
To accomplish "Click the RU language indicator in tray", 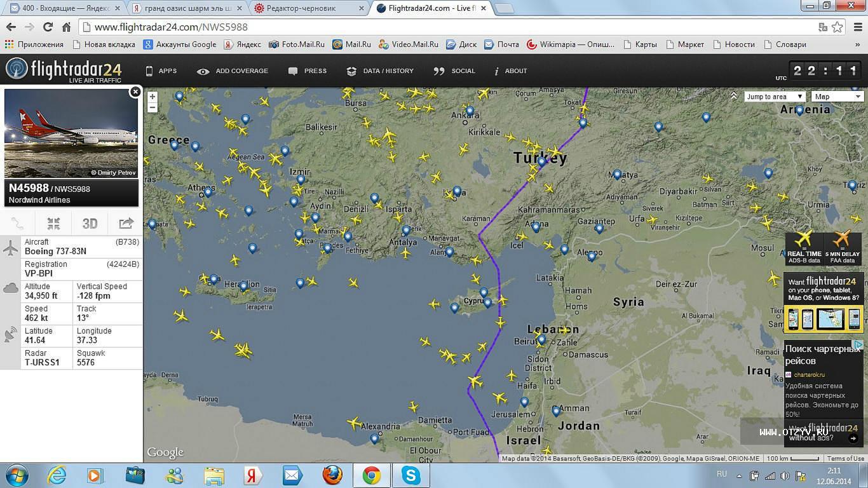I will coord(722,474).
